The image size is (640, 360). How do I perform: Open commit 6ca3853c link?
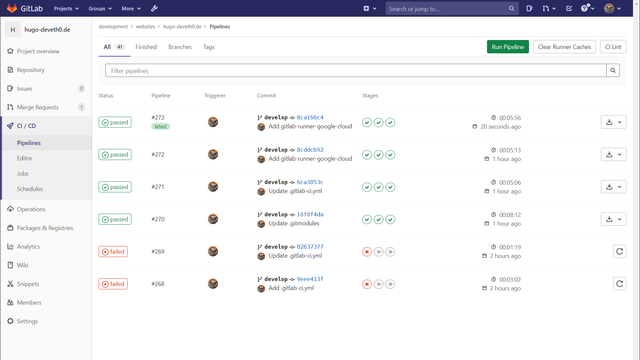pyautogui.click(x=310, y=182)
